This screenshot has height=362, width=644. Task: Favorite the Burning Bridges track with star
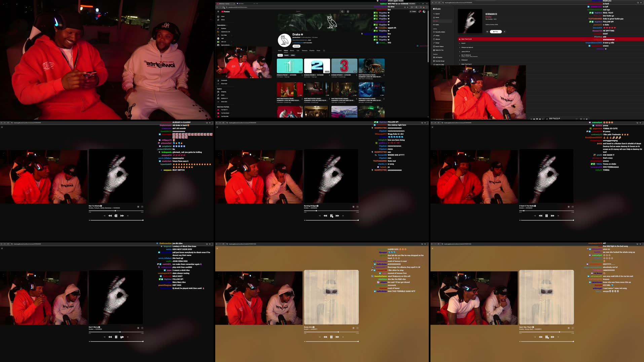click(353, 207)
